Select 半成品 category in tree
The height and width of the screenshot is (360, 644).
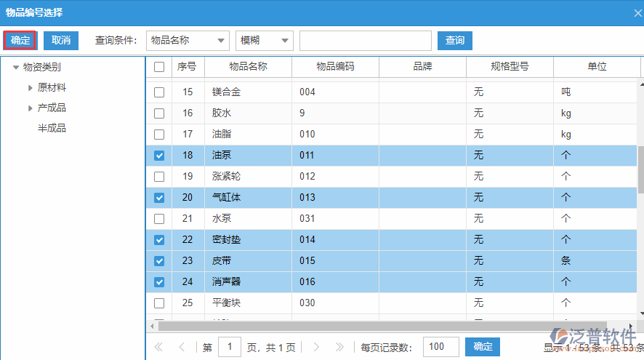[x=52, y=128]
